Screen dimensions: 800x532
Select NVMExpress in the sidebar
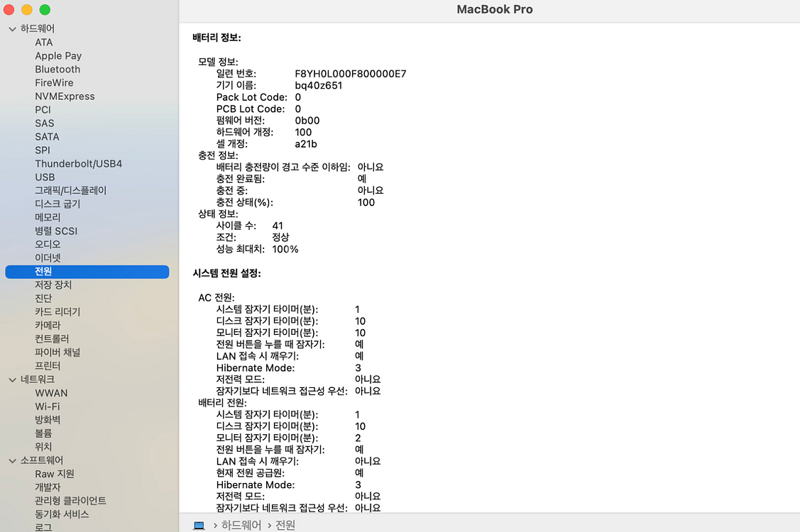tap(65, 96)
